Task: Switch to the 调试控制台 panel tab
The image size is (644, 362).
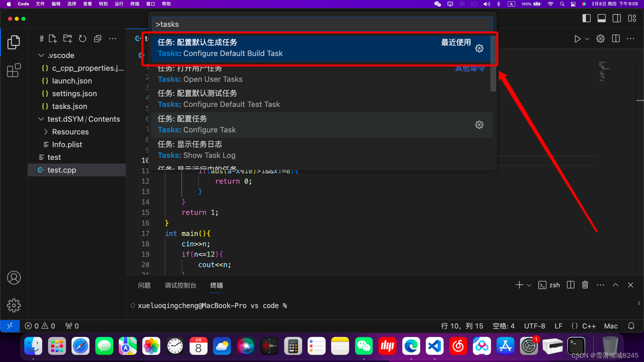Action: (180, 285)
